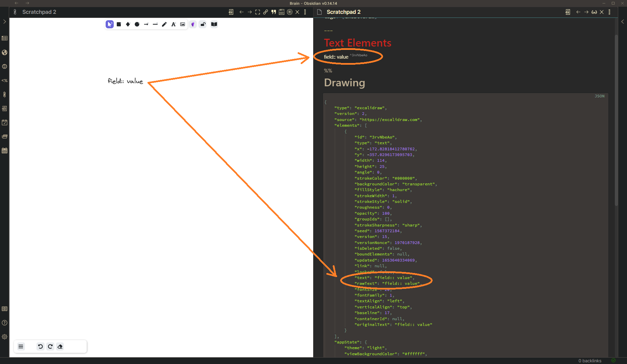627x364 pixels.
Task: Open the vault switcher icon
Action: 4,309
